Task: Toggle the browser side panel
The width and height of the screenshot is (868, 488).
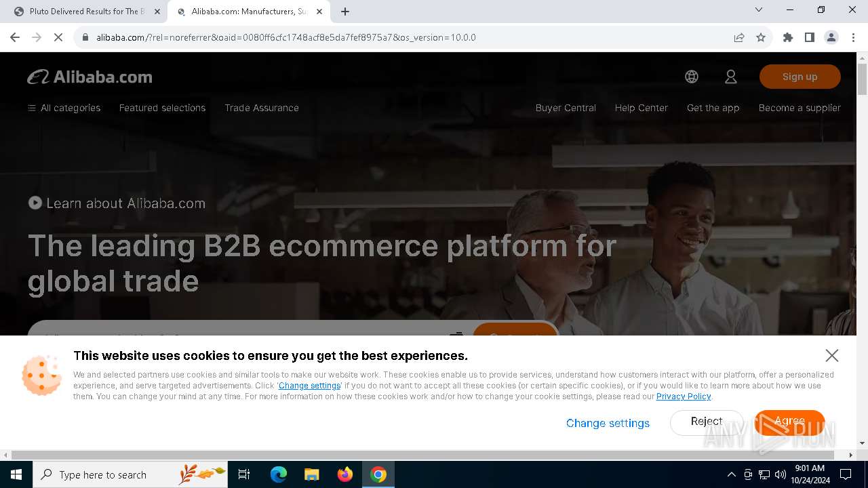Action: coord(810,37)
